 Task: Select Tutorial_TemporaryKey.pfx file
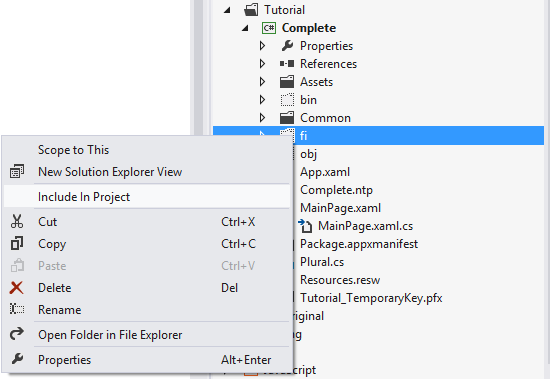(x=371, y=298)
